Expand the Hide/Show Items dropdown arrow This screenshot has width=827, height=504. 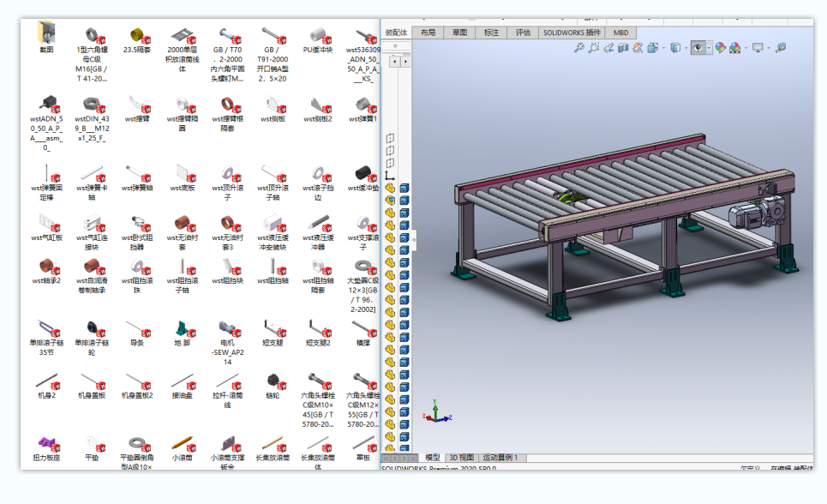tap(709, 49)
